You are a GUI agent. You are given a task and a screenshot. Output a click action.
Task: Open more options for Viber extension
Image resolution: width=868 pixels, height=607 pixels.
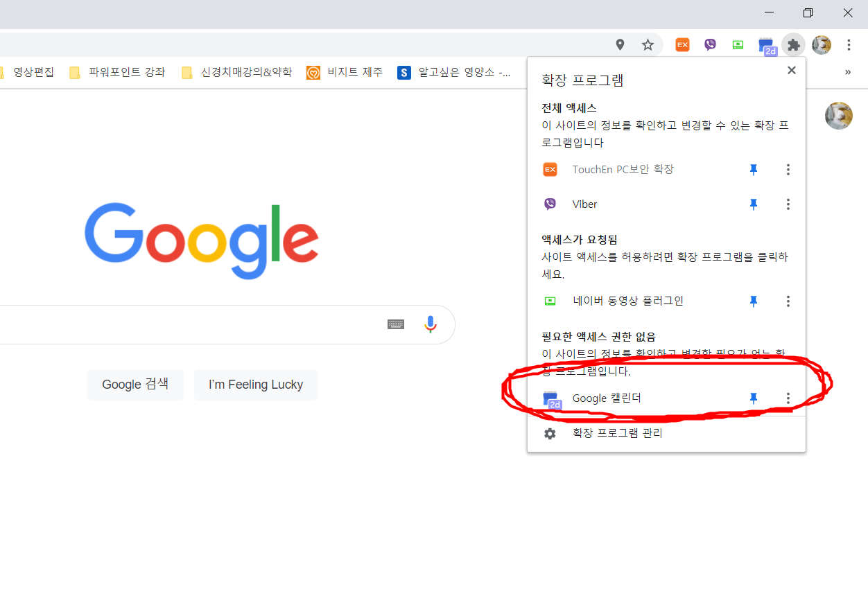click(x=788, y=204)
